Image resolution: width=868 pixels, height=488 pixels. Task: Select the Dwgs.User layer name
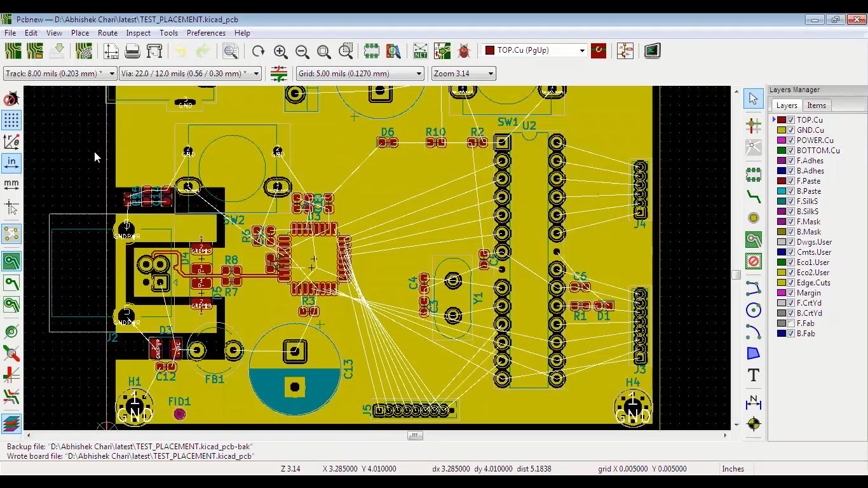tap(814, 242)
